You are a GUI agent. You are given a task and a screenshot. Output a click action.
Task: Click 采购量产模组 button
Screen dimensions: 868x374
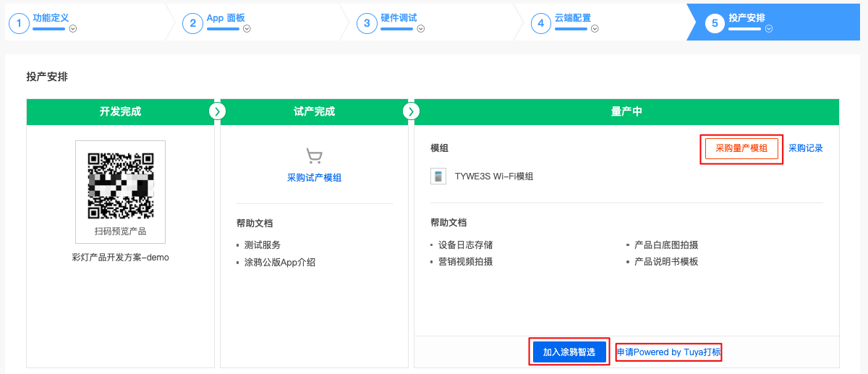point(741,148)
